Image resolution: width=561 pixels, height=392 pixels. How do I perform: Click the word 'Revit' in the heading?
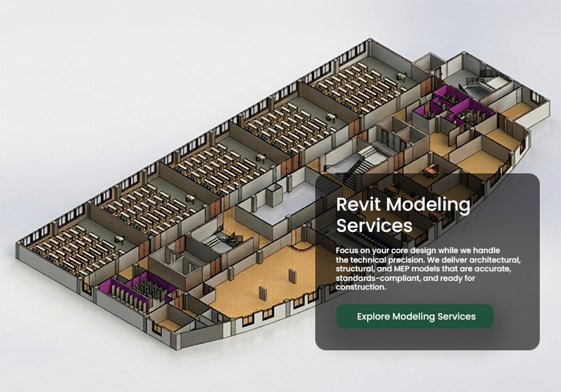point(358,205)
